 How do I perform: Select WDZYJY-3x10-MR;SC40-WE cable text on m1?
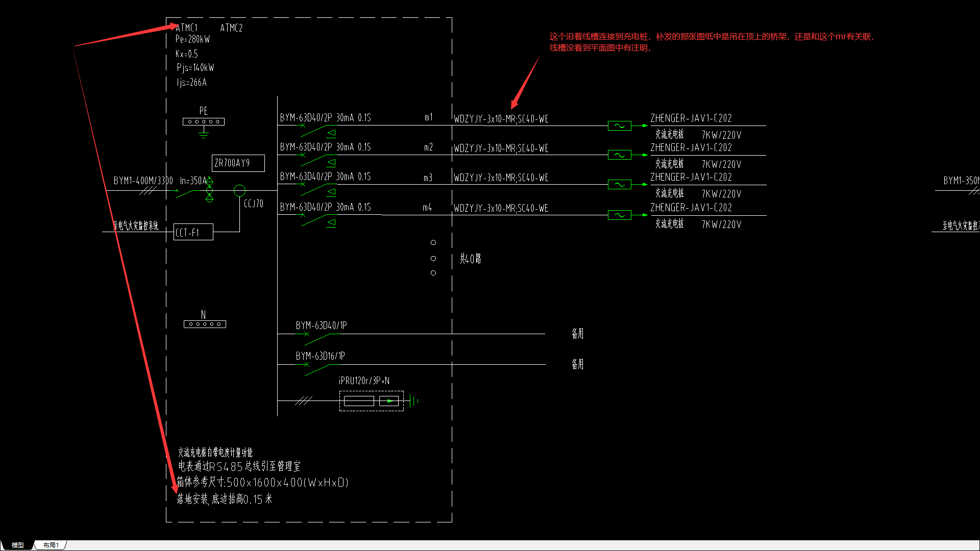pyautogui.click(x=501, y=119)
